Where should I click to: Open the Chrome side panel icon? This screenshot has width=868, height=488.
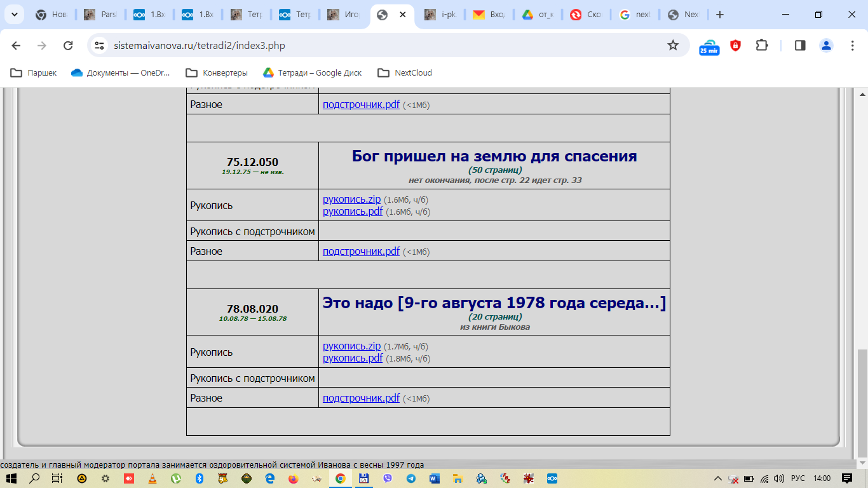(x=800, y=45)
